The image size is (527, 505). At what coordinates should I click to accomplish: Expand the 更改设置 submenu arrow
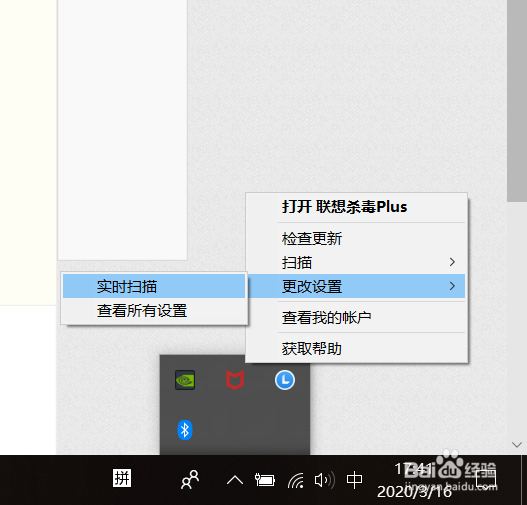pyautogui.click(x=452, y=286)
